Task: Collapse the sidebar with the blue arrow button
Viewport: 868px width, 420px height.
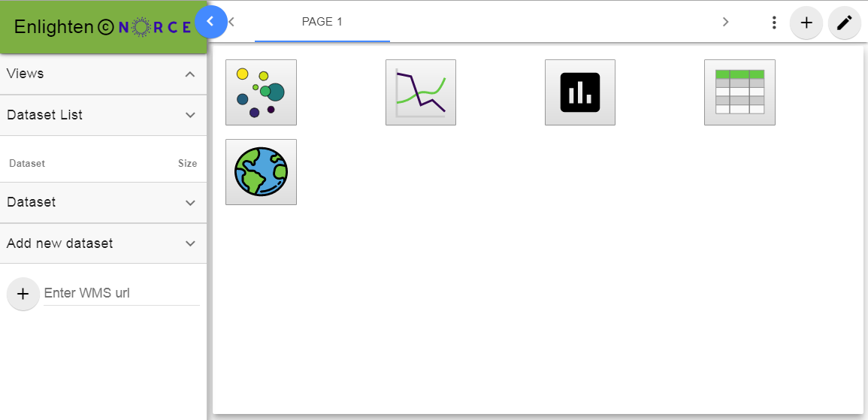Action: (x=210, y=22)
